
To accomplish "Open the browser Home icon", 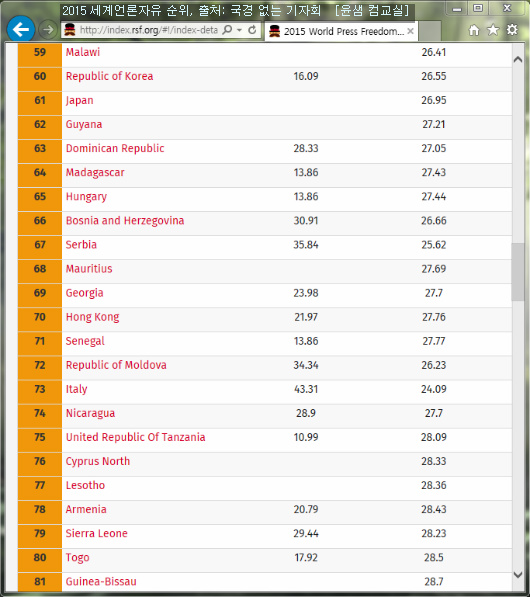I will [x=474, y=30].
